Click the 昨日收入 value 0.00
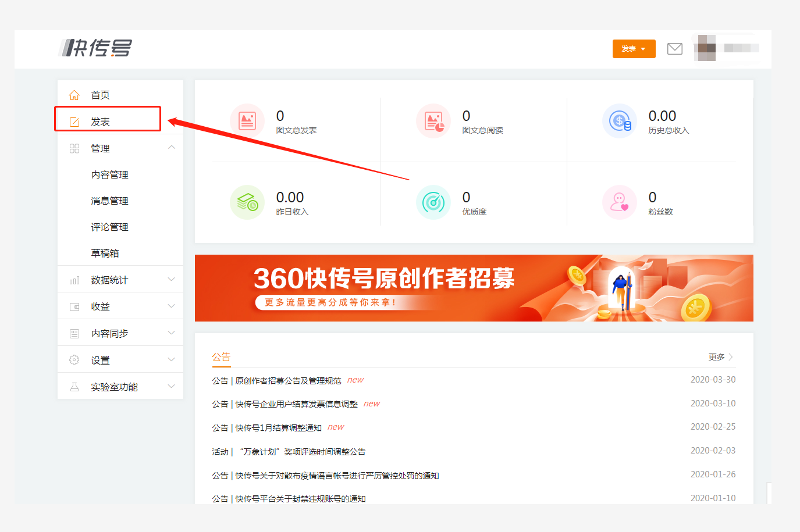 click(x=290, y=197)
